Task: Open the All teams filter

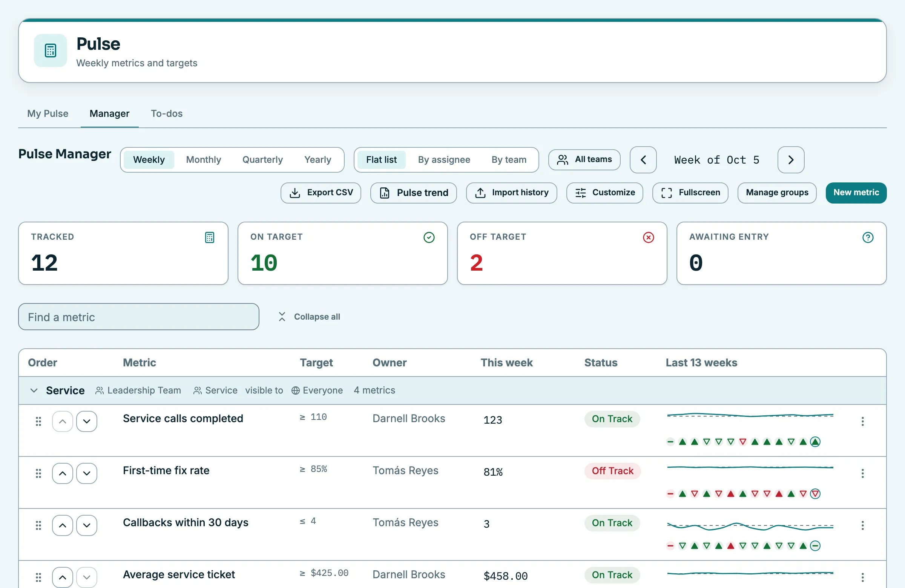Action: (x=584, y=160)
